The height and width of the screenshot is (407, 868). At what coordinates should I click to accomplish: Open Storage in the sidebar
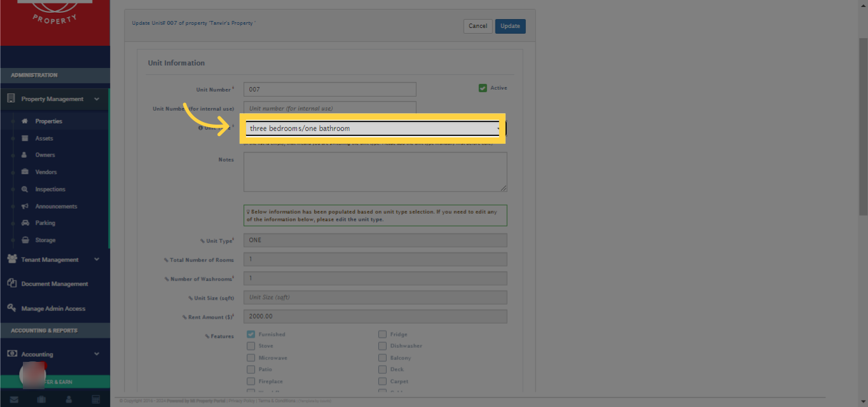pyautogui.click(x=45, y=240)
